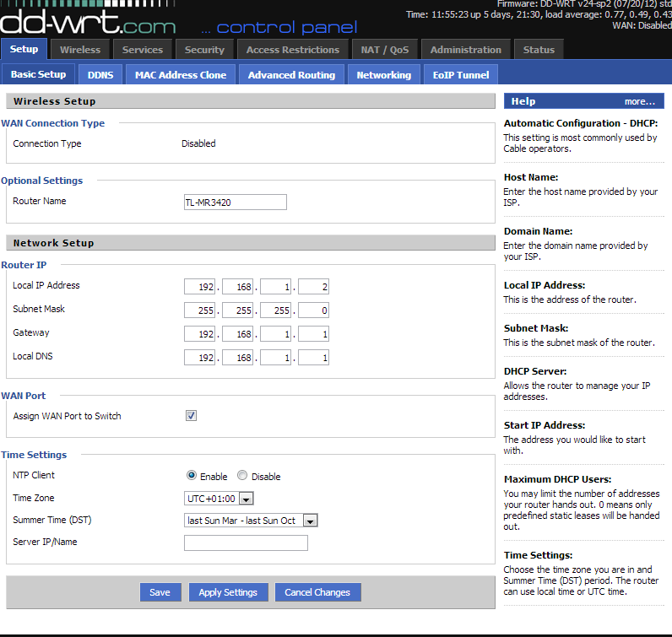The height and width of the screenshot is (637, 672).
Task: Open the Wireless tab
Action: click(x=79, y=50)
